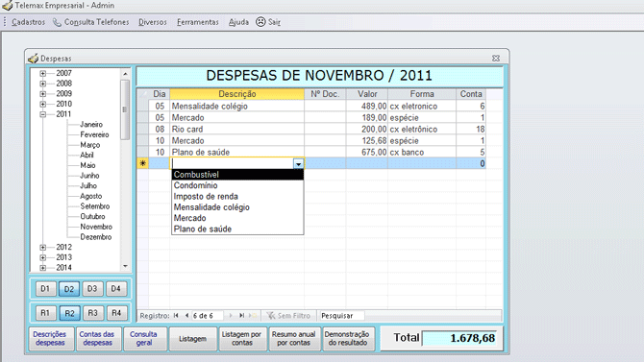Go to first record navigation arrow
Image resolution: width=644 pixels, height=362 pixels.
coord(176,316)
